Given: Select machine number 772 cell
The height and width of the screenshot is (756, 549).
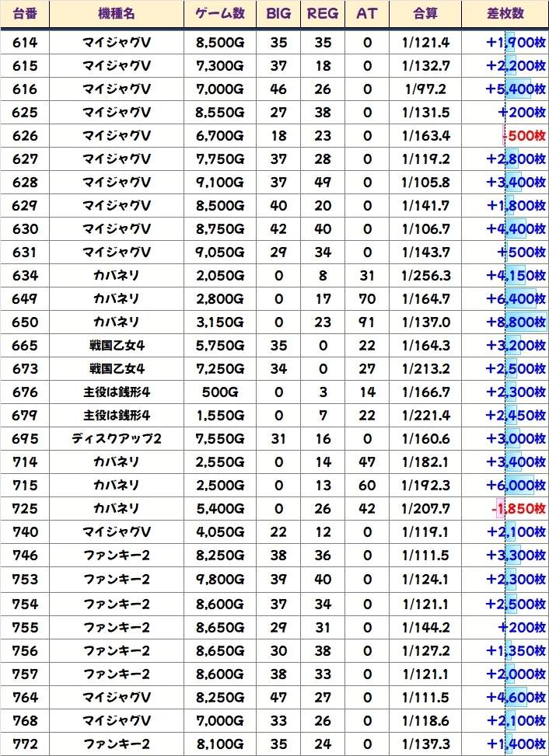Looking at the screenshot, I should tap(25, 742).
